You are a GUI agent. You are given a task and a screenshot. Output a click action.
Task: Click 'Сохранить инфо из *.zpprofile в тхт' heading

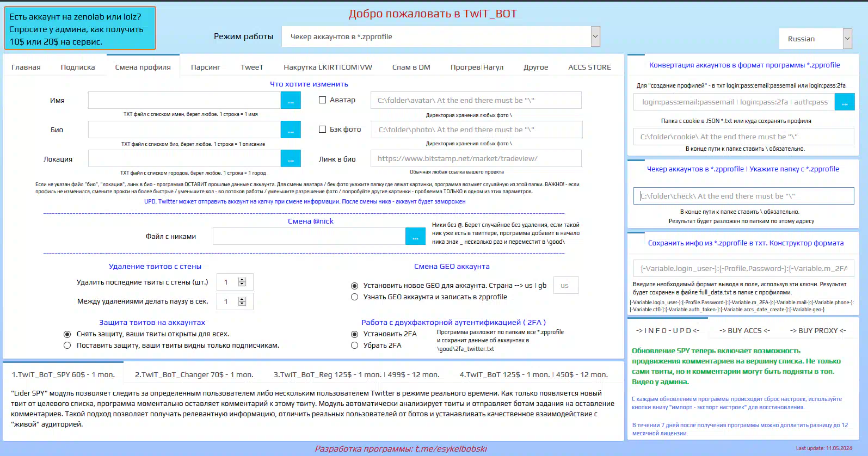point(746,243)
